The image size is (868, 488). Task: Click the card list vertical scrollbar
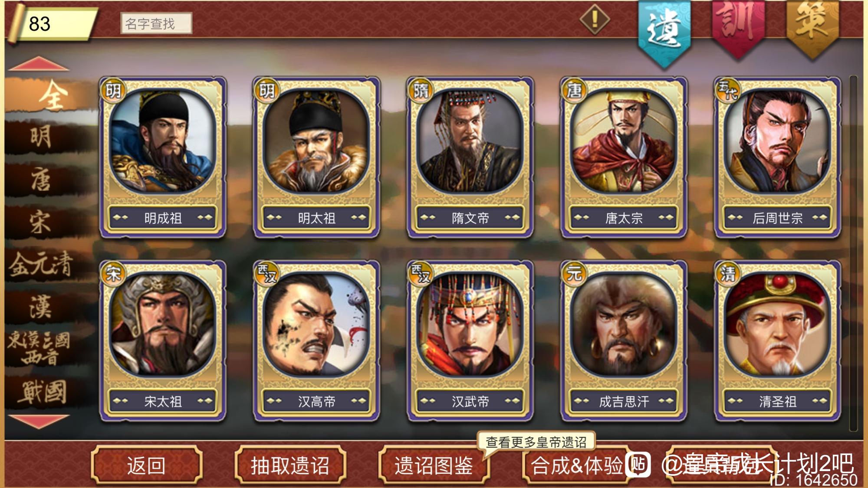(853, 253)
